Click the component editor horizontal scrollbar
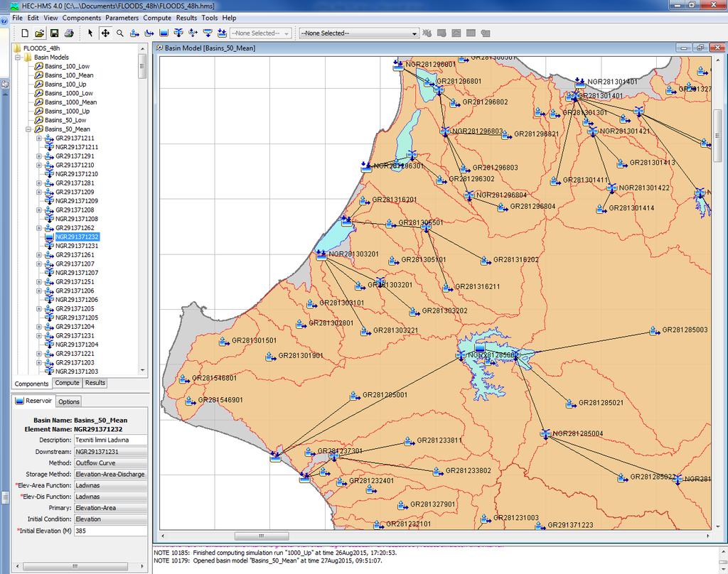Screen dimensions: 728x574 (80, 566)
